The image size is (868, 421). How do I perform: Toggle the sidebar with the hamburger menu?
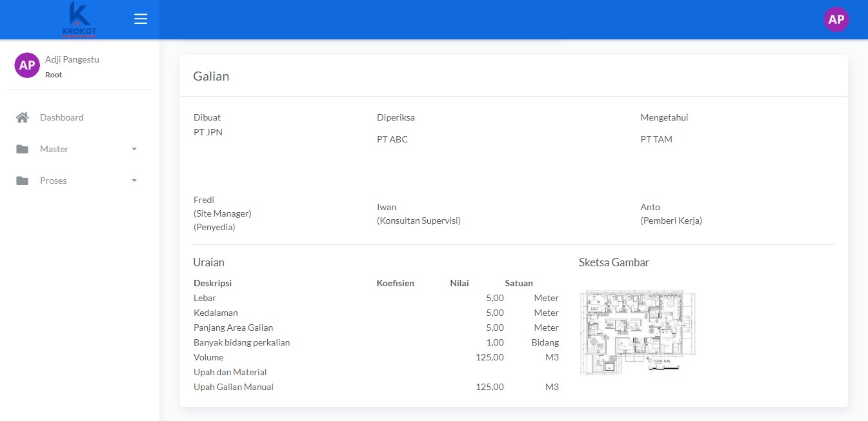(x=141, y=19)
